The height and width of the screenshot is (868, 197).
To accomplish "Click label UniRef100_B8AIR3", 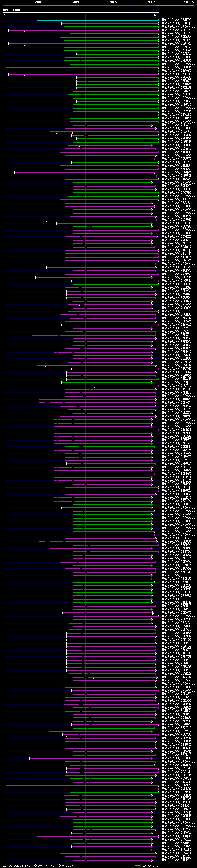I will [x=177, y=43].
